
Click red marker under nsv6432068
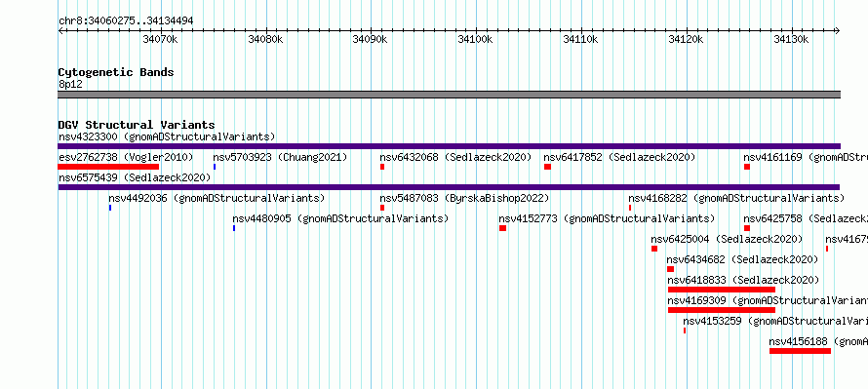382,167
